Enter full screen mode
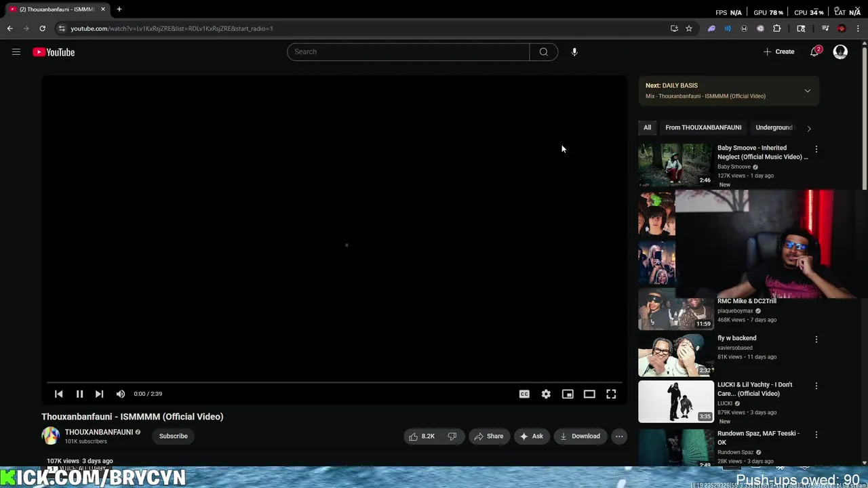This screenshot has height=488, width=868. (x=611, y=394)
